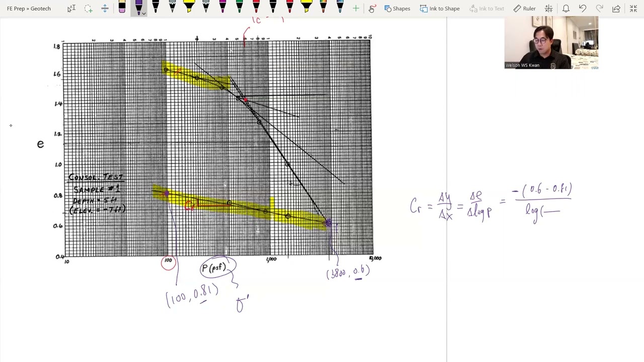Viewport: 644px width, 362px height.
Task: Pick the red pen left of the second highlighter
Action: [290, 7]
